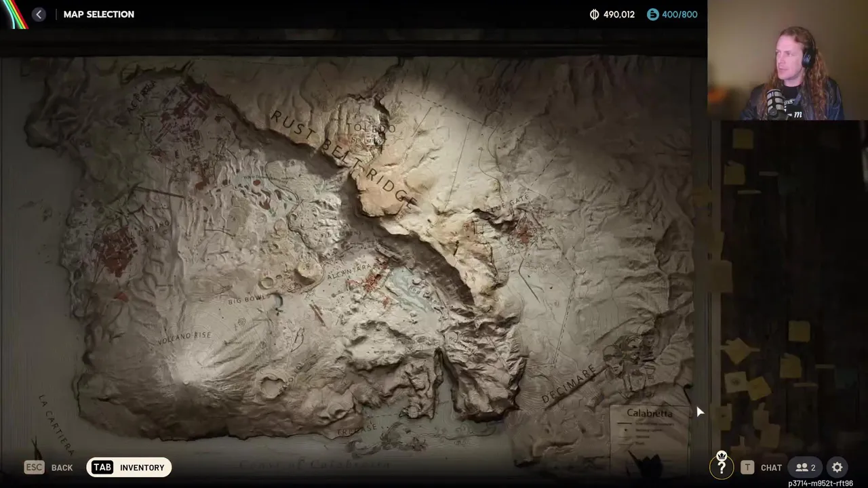
Task: Click the Chat label
Action: [x=771, y=468]
